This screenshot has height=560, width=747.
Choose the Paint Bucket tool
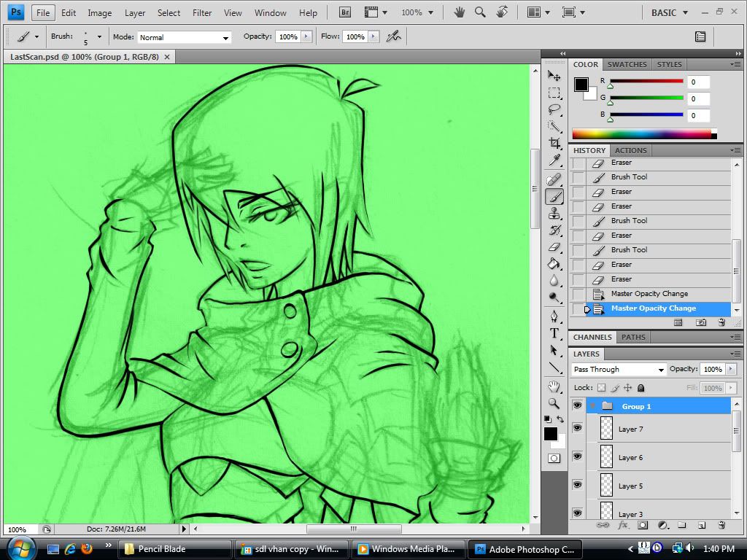(x=554, y=264)
